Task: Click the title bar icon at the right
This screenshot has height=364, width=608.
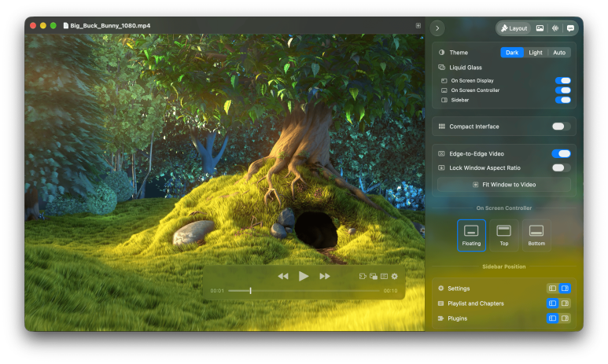Action: [x=418, y=26]
